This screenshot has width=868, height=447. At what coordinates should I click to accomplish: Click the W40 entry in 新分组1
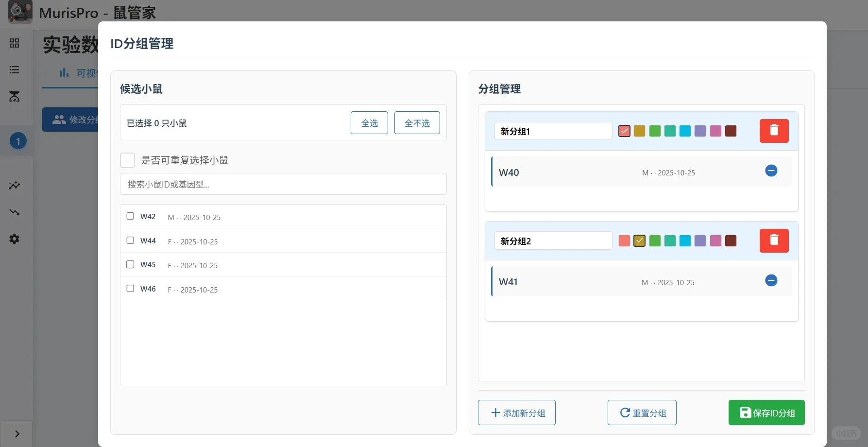[642, 172]
